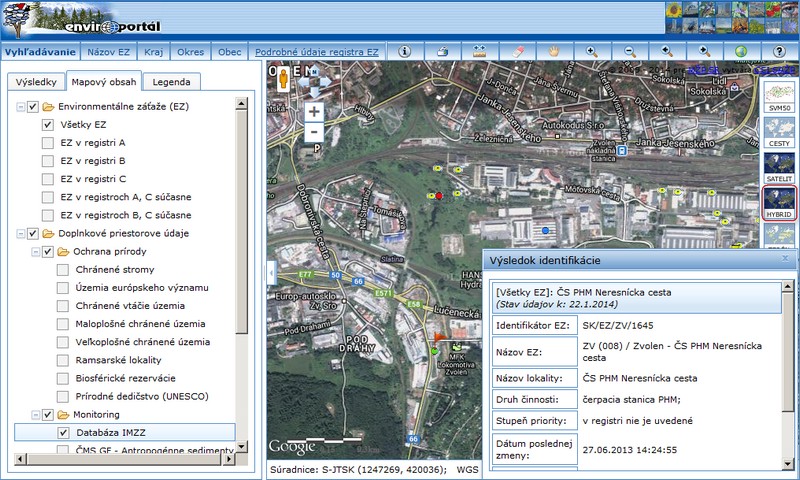800x480 pixels.
Task: Pan the map north with up arrow
Action: coord(314,71)
